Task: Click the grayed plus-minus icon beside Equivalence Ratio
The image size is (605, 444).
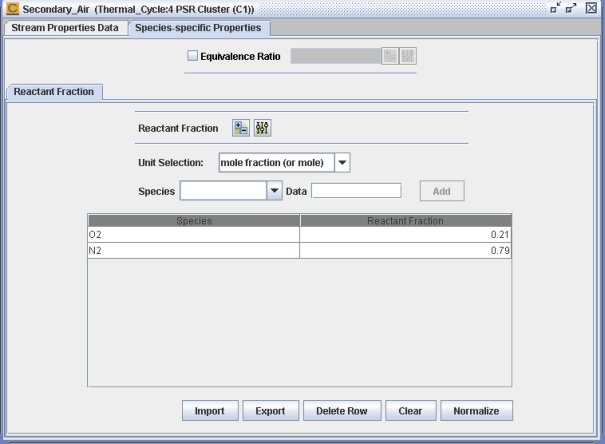Action: click(390, 56)
